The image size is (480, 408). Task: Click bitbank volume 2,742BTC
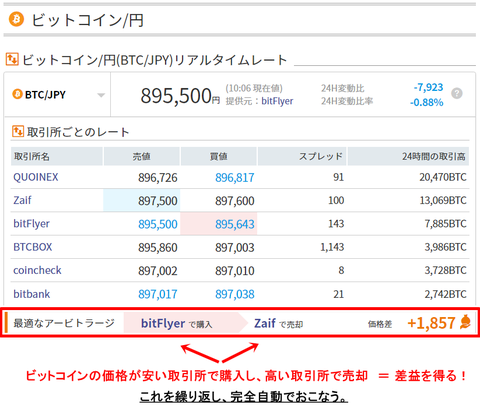[x=445, y=294]
